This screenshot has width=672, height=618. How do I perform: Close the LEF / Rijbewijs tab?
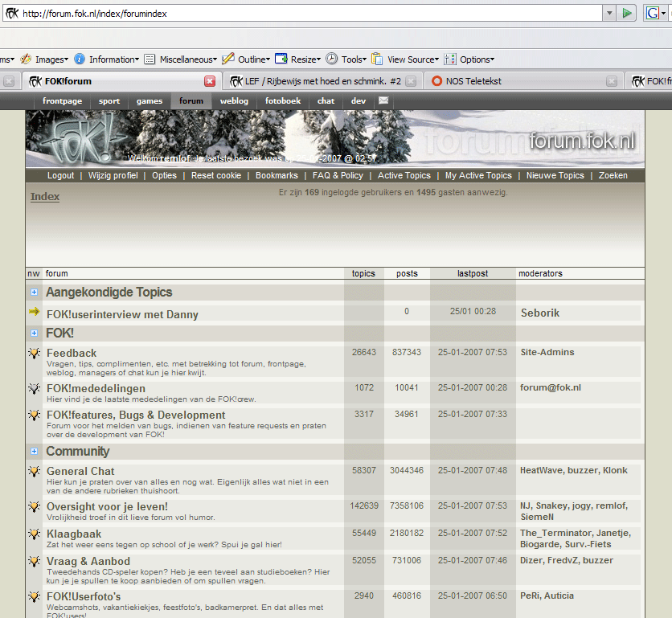point(411,81)
